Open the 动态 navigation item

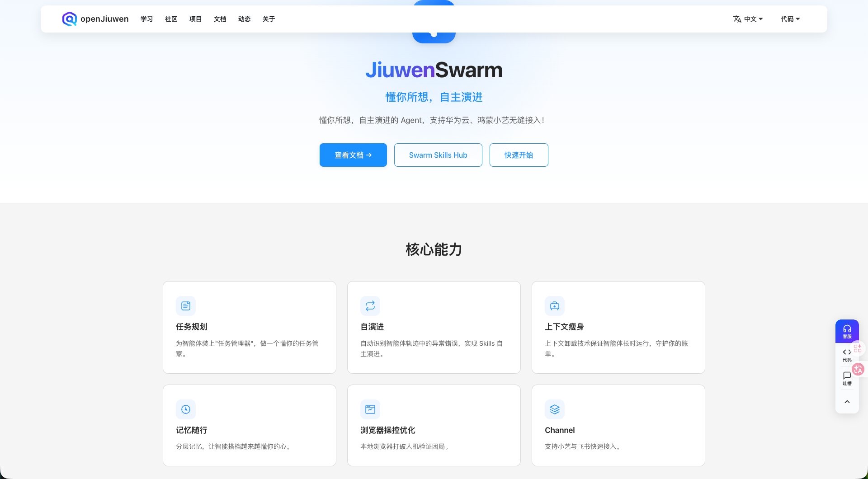click(244, 19)
